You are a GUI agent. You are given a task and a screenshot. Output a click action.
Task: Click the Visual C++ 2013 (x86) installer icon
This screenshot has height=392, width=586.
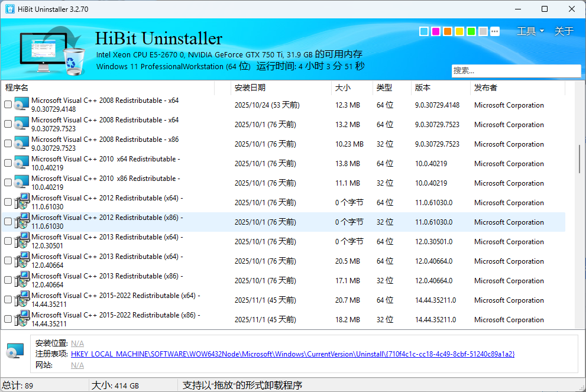pos(21,280)
